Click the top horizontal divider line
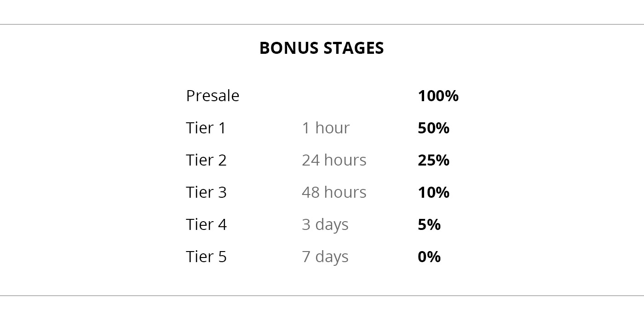 322,24
